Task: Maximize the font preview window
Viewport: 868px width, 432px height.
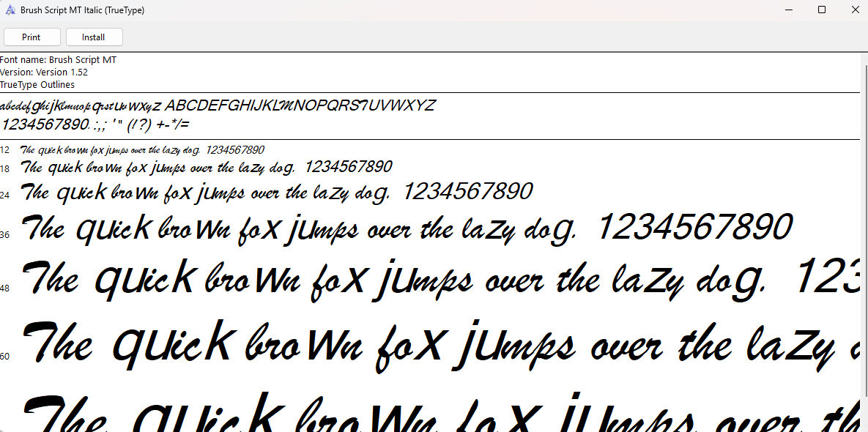Action: pyautogui.click(x=822, y=10)
